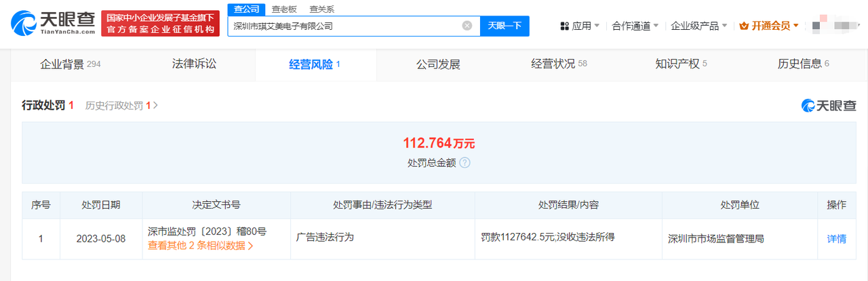This screenshot has height=281, width=868.
Task: Click the 处罚总金额 label
Action: 431,163
